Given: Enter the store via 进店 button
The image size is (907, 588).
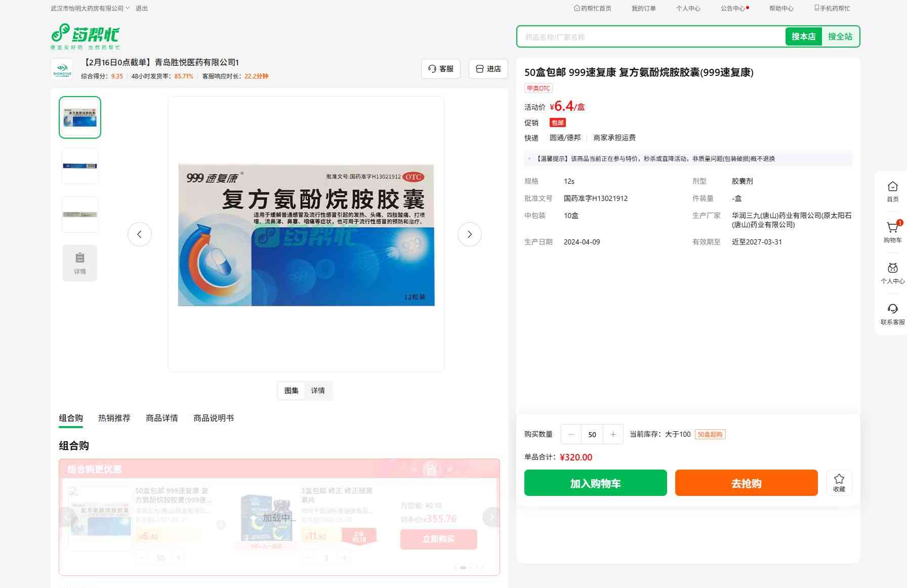Looking at the screenshot, I should (488, 69).
